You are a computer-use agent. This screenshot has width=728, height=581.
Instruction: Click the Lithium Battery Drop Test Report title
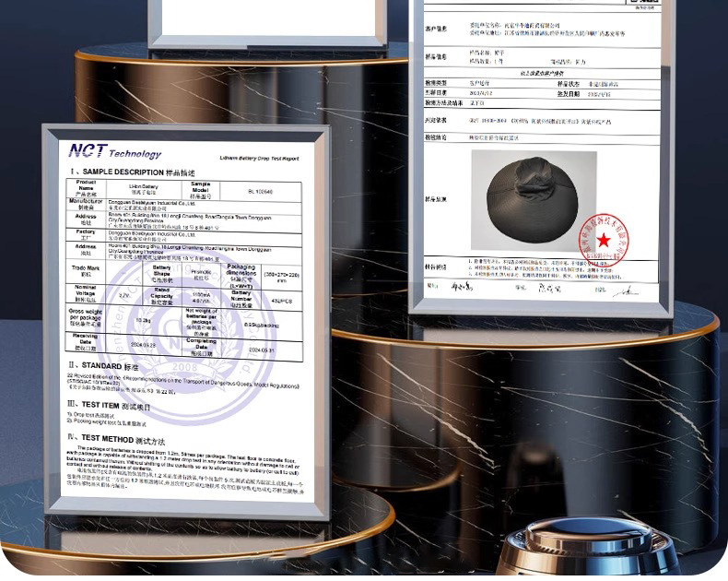pyautogui.click(x=259, y=159)
